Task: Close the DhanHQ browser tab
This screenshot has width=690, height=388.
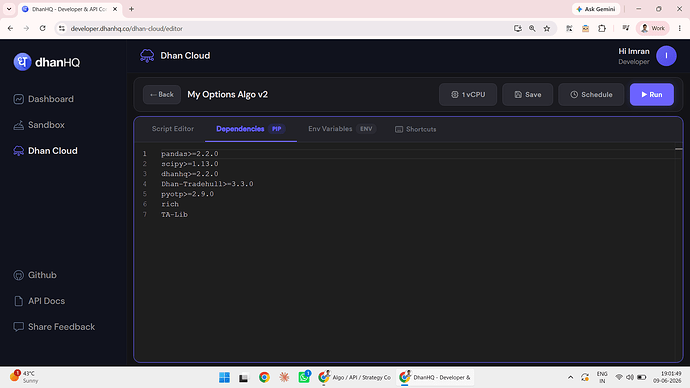Action: 115,9
